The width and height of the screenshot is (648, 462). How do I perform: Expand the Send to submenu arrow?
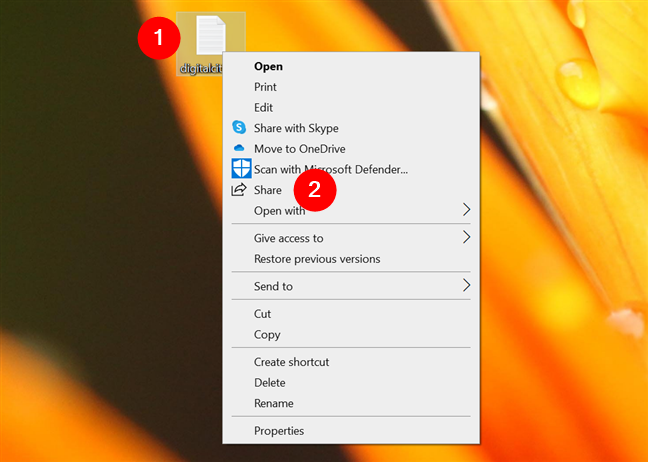coord(466,285)
